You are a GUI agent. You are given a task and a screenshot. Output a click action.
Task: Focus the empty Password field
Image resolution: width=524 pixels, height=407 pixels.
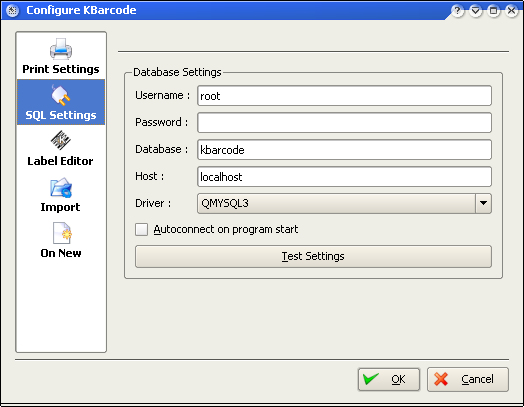point(344,123)
